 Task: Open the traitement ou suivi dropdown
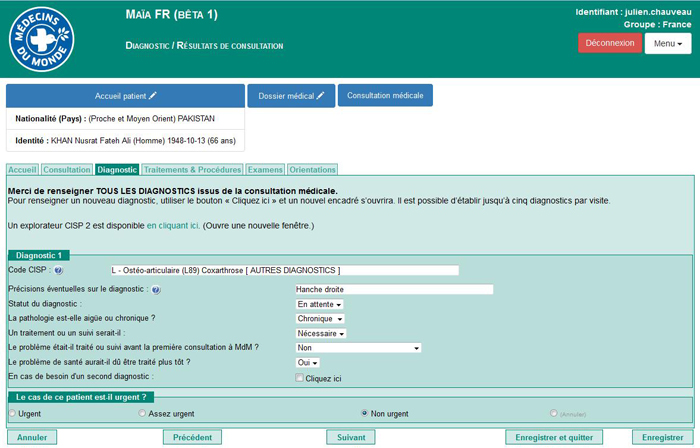coord(321,333)
